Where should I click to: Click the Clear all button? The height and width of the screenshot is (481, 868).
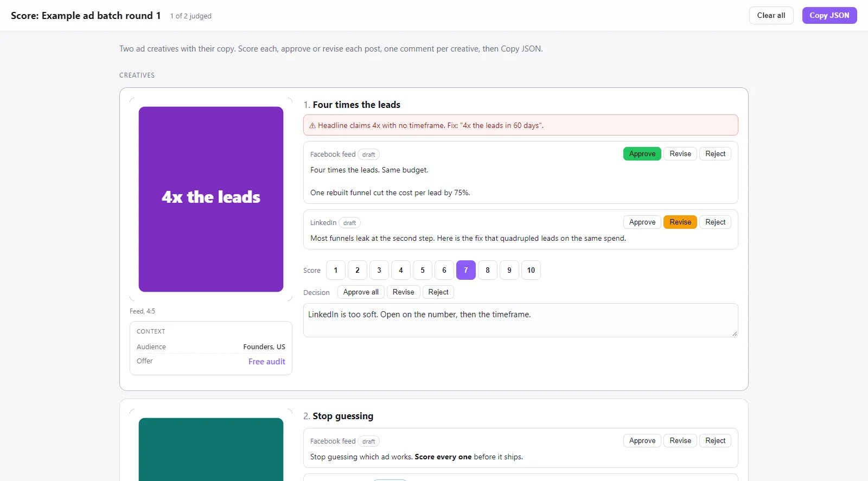point(771,15)
